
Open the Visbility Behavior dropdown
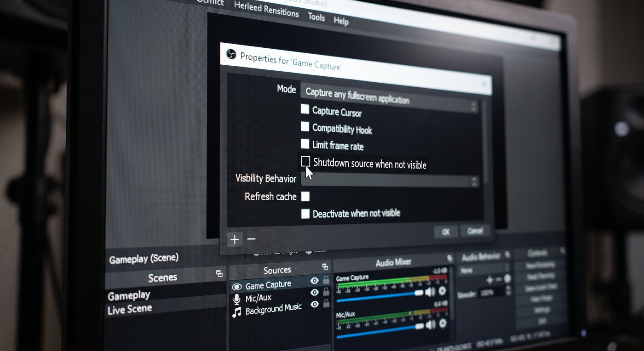(390, 180)
